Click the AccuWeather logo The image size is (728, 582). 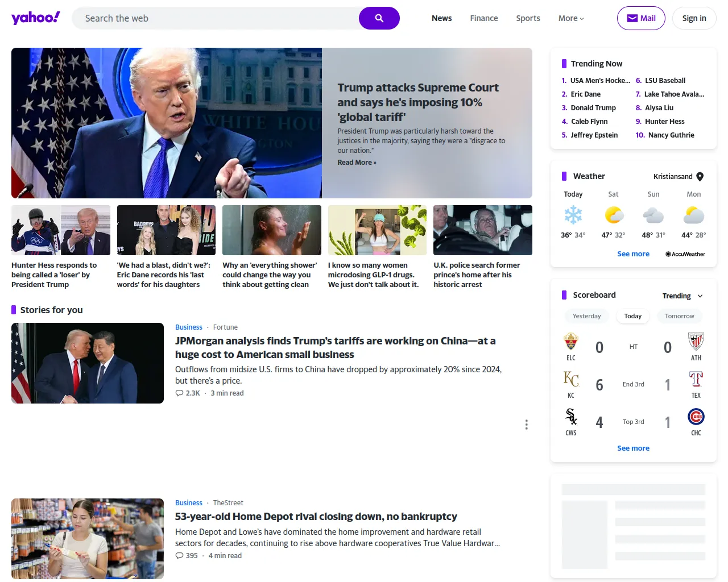(x=685, y=254)
